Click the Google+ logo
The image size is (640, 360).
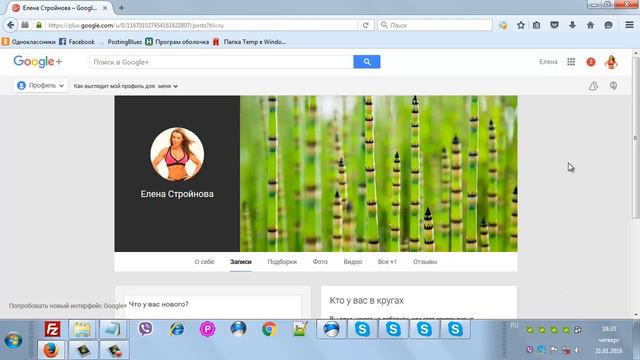point(38,62)
